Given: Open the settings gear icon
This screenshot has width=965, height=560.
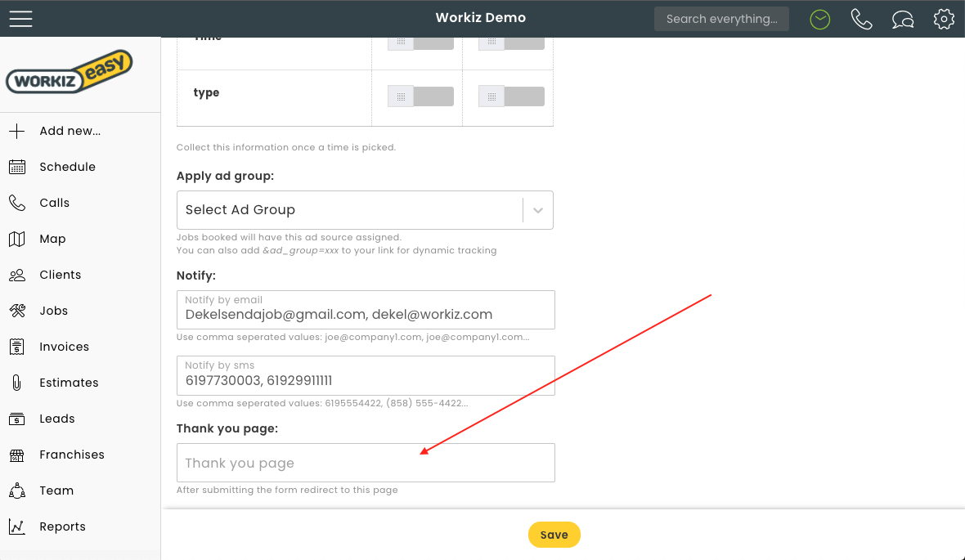Looking at the screenshot, I should [944, 19].
